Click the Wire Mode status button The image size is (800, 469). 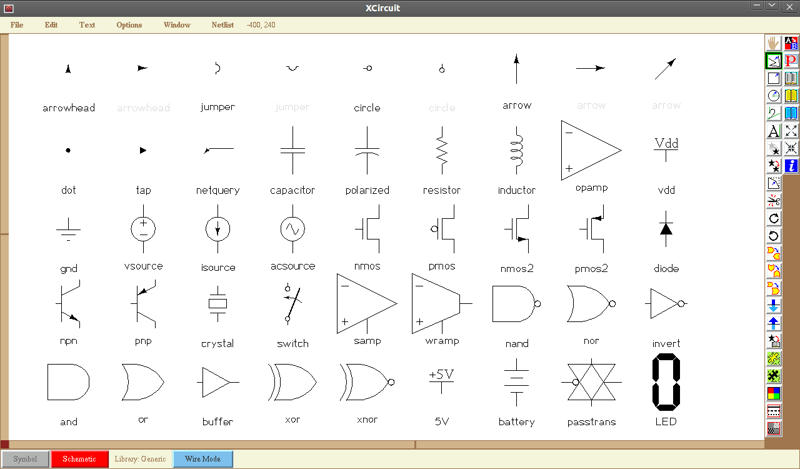[203, 459]
